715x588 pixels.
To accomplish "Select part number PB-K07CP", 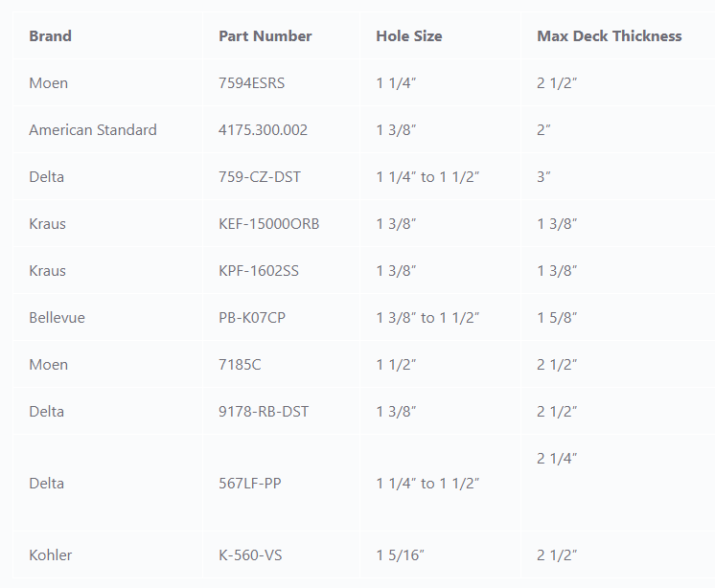I will (x=252, y=318).
